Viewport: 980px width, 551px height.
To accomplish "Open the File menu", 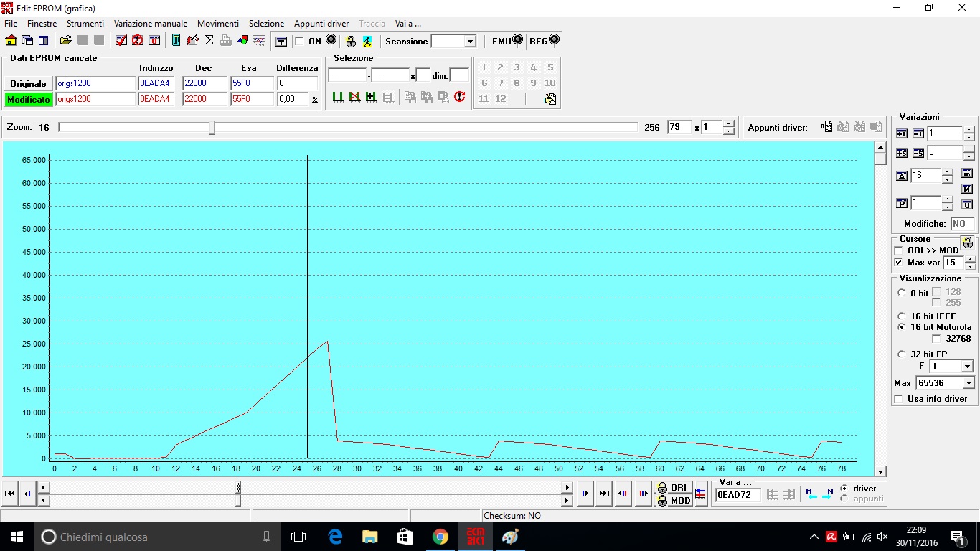I will pos(11,24).
